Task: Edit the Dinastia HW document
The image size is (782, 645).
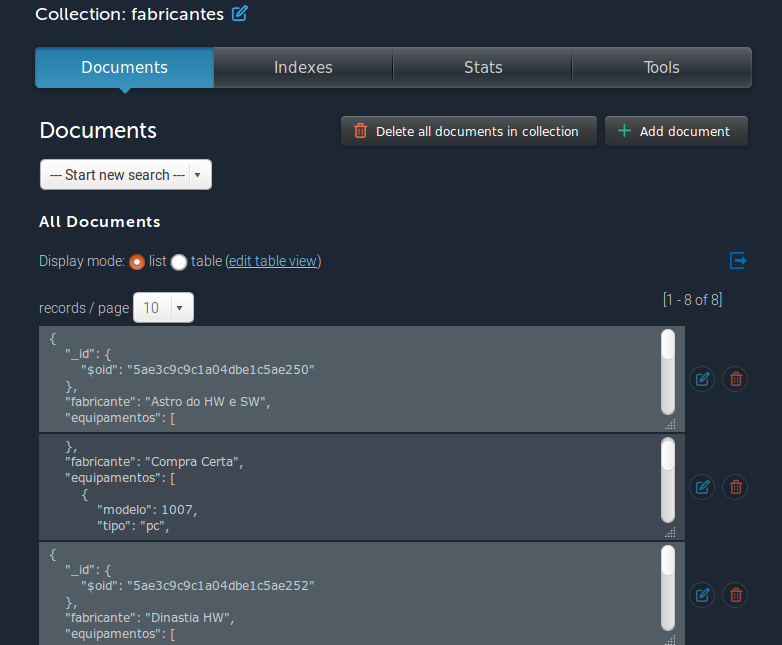Action: pos(702,595)
